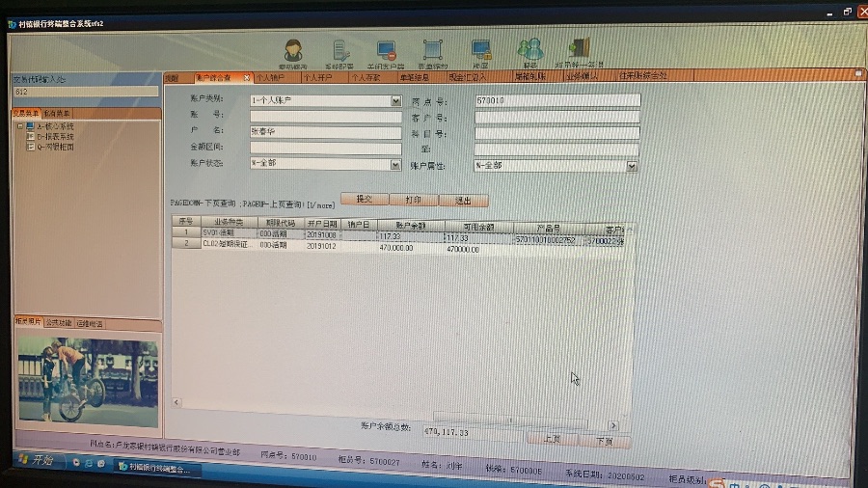Open the 账户类别 dropdown list
This screenshot has height=488, width=868.
click(x=395, y=100)
